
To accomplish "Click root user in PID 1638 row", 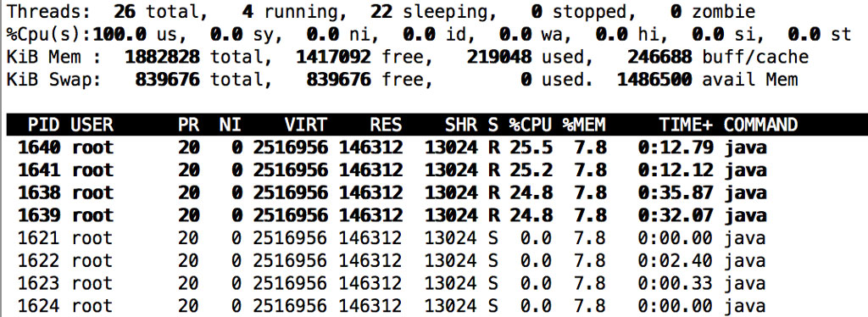I will click(x=92, y=193).
